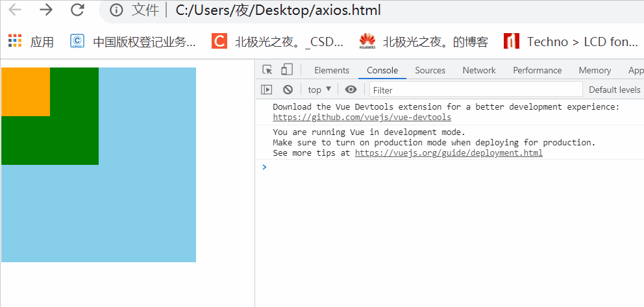Click the eye live expression icon
644x307 pixels.
(x=351, y=90)
